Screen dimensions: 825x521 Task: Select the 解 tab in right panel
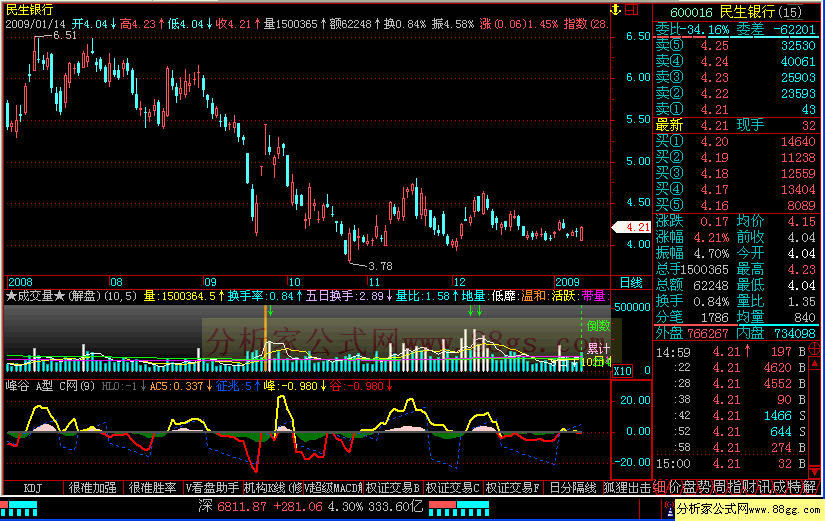811,487
